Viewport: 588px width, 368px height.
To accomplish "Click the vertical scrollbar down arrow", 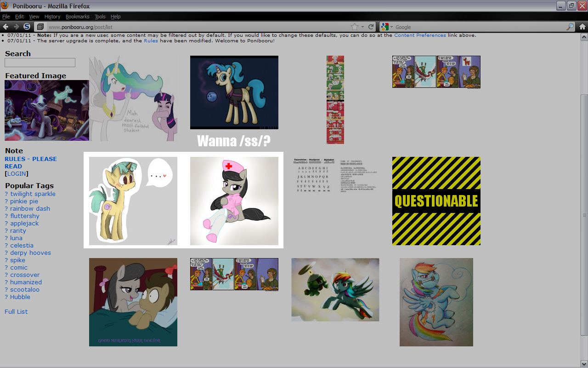I will 584,363.
